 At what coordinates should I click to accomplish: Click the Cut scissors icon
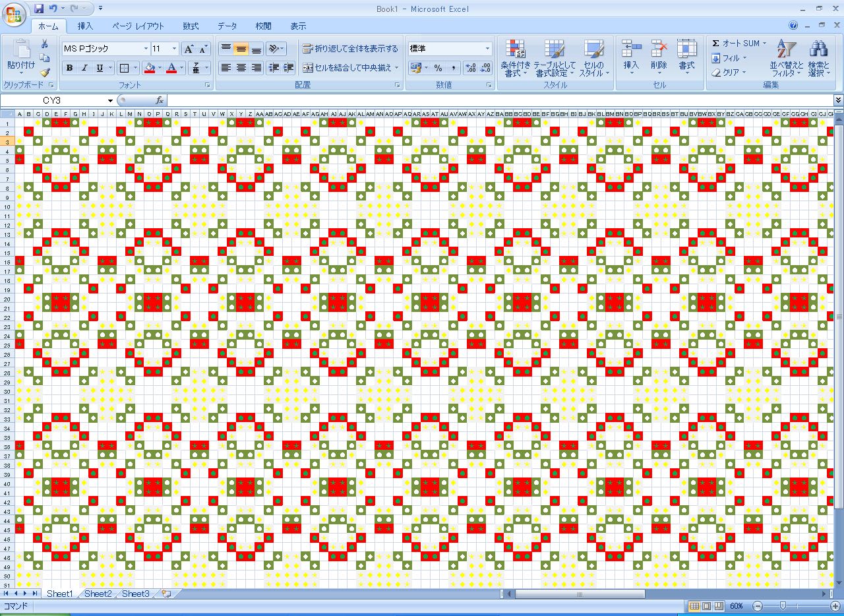[x=45, y=44]
